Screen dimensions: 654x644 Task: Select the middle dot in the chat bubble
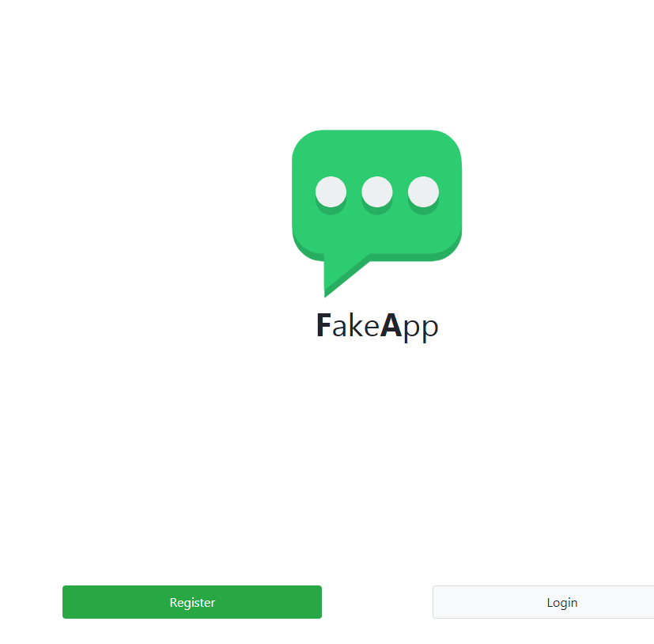(x=377, y=191)
